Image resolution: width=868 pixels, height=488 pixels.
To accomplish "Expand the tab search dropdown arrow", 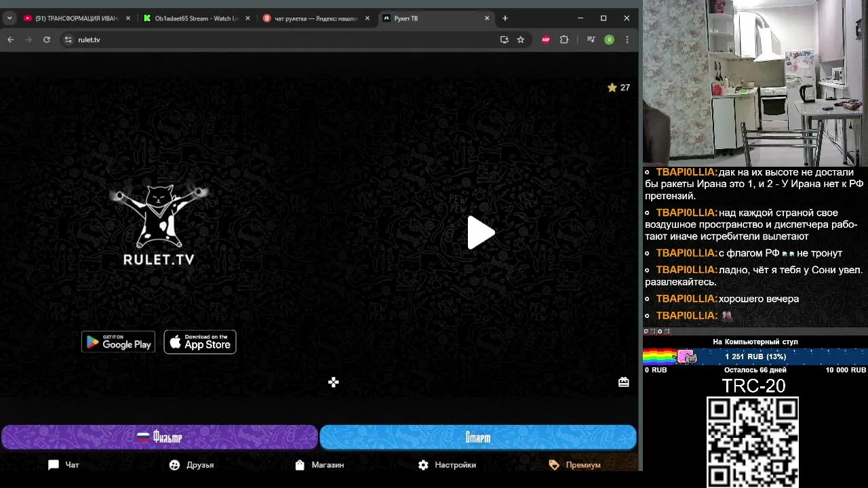I will pyautogui.click(x=9, y=18).
